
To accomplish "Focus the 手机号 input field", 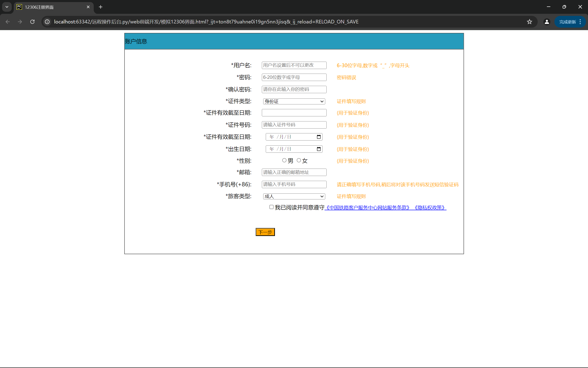I will [x=294, y=184].
